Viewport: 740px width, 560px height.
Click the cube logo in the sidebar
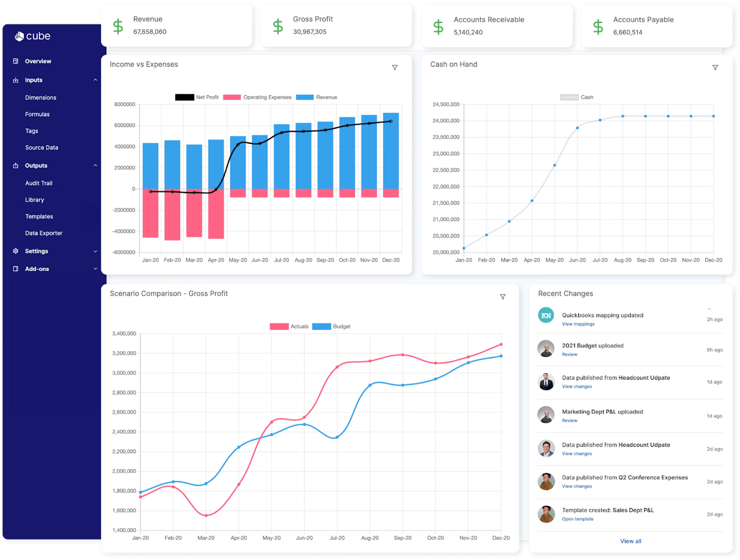(33, 36)
